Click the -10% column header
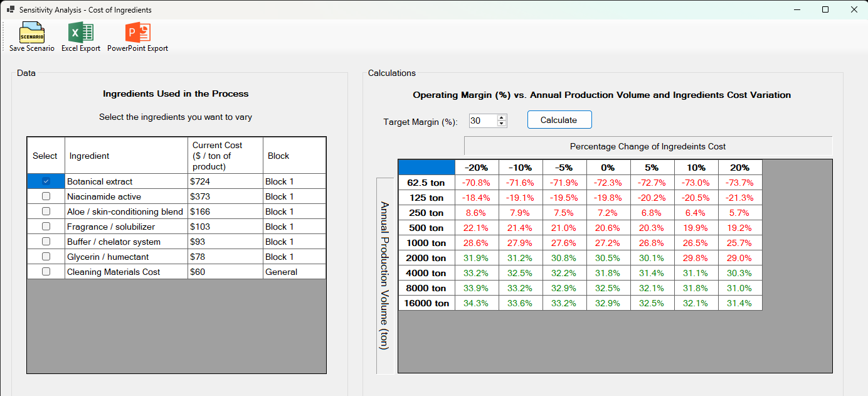Image resolution: width=868 pixels, height=396 pixels. (x=521, y=168)
